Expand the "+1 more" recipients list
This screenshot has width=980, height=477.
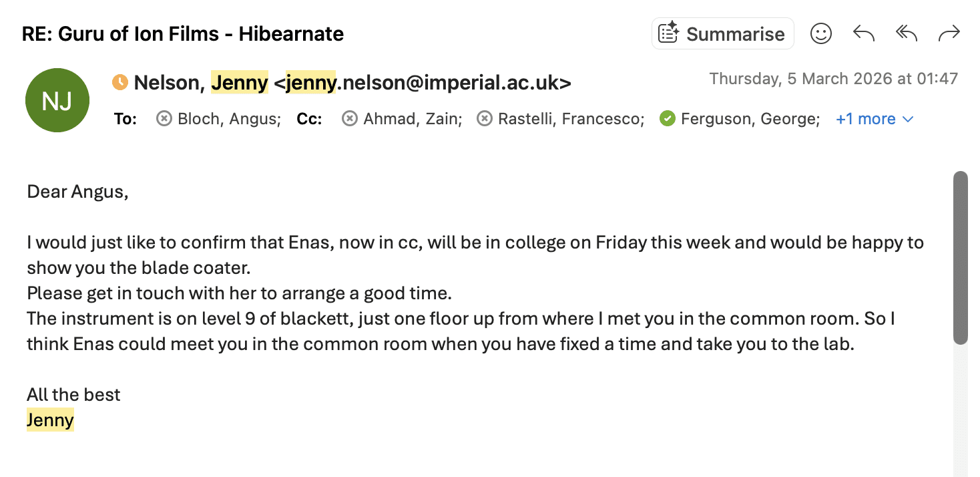tap(874, 119)
